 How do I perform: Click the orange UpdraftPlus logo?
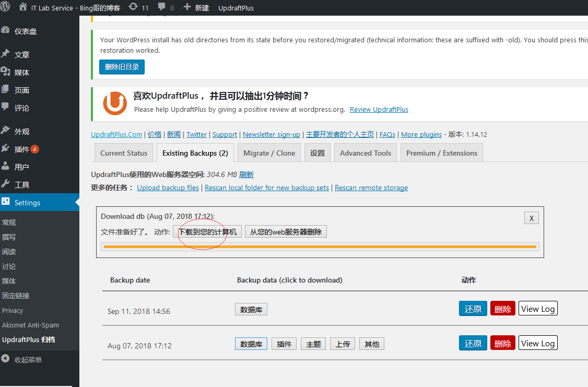point(115,103)
